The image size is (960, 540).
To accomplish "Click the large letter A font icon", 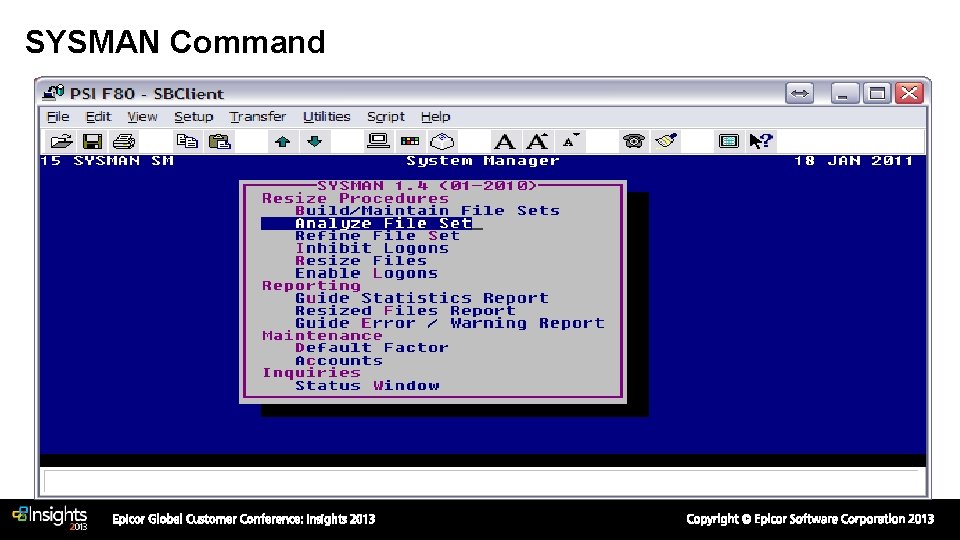I will (x=504, y=141).
